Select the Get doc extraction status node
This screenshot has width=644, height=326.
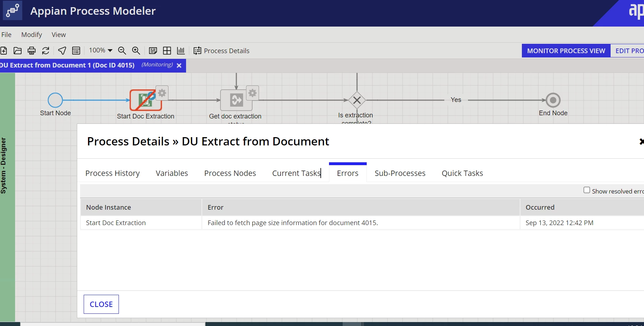pos(236,100)
